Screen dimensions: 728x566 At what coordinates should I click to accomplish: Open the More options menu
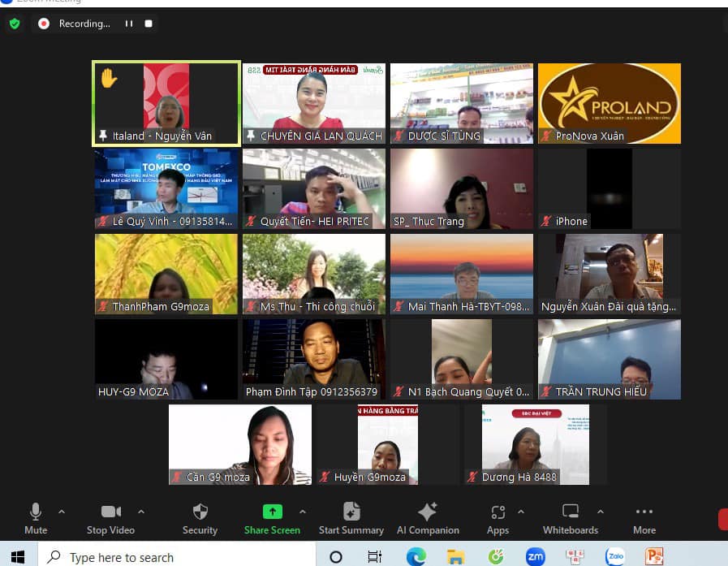tap(644, 518)
